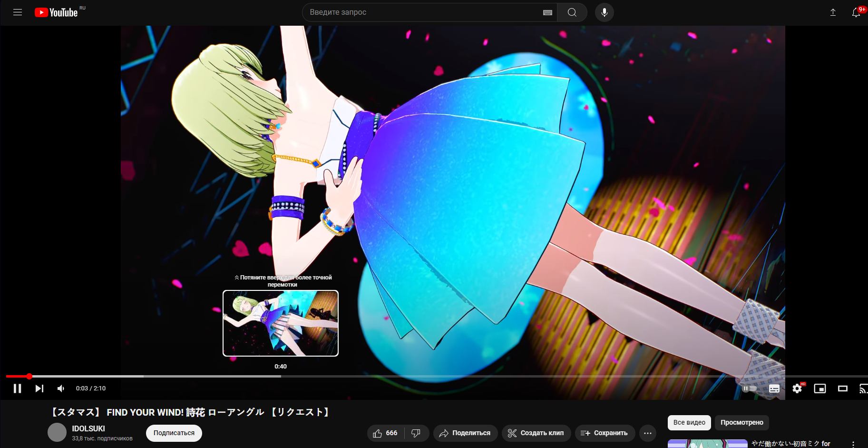Switch to theater mode
Image resolution: width=868 pixels, height=448 pixels.
point(843,388)
